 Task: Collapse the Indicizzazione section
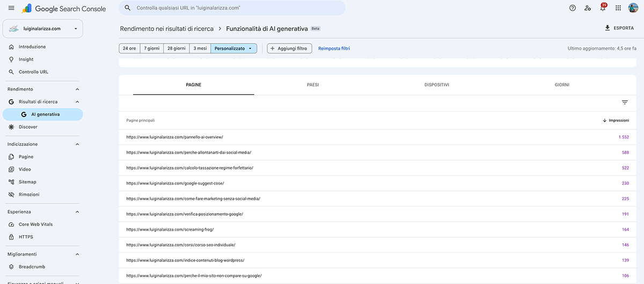coord(77,144)
